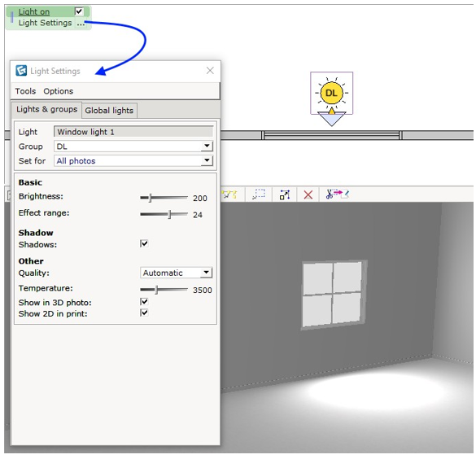Viewport: 476px width, 459px height.
Task: Click the Light Settings ellipsis button
Action: tap(81, 23)
